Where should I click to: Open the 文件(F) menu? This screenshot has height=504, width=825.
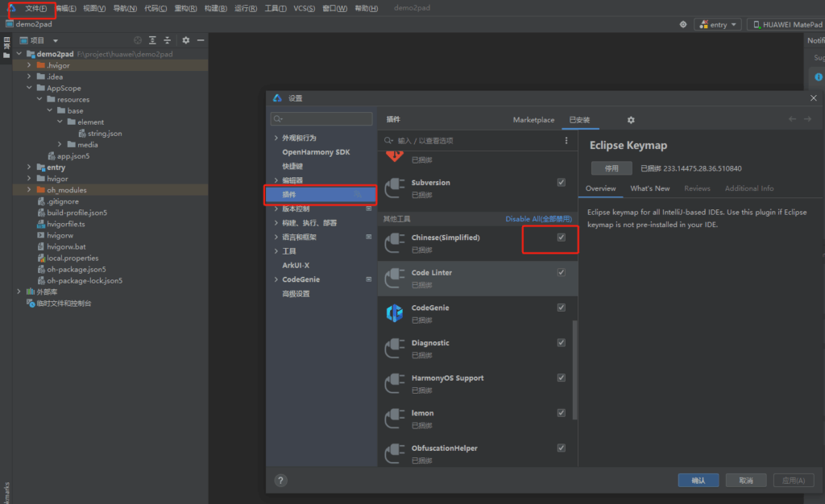coord(35,8)
